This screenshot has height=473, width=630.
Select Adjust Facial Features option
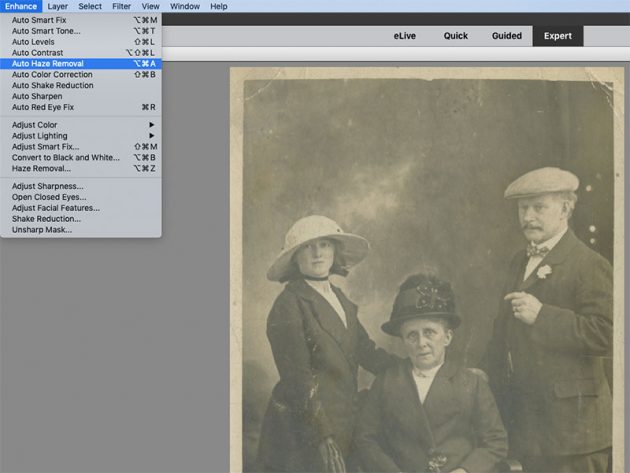coord(81,208)
